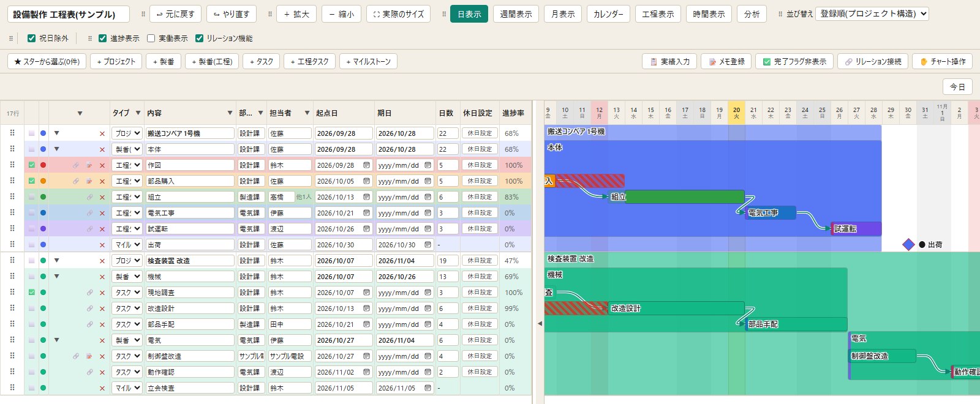Screen dimensions: 980x404
Task: Click the red color dot on 作図 row
Action: [x=43, y=165]
